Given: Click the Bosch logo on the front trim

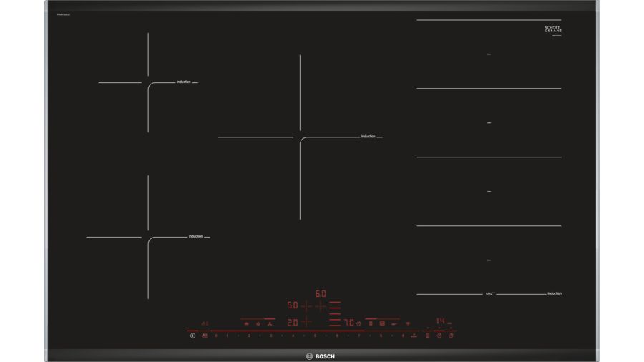Looking at the screenshot, I should (x=321, y=356).
